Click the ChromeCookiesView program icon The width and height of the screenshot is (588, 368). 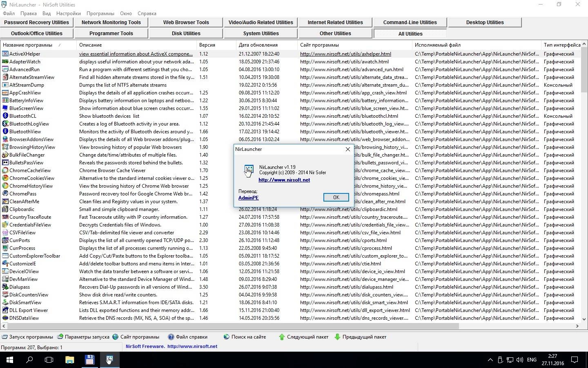pos(5,178)
